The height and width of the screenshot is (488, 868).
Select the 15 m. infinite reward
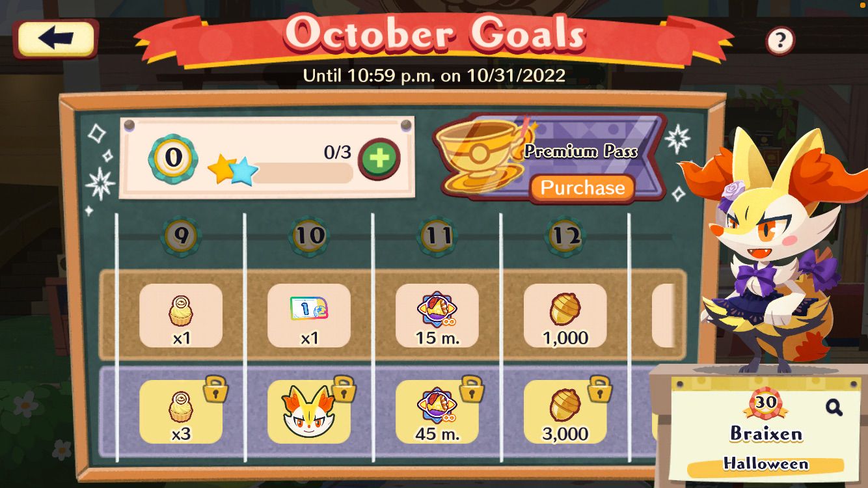click(437, 316)
